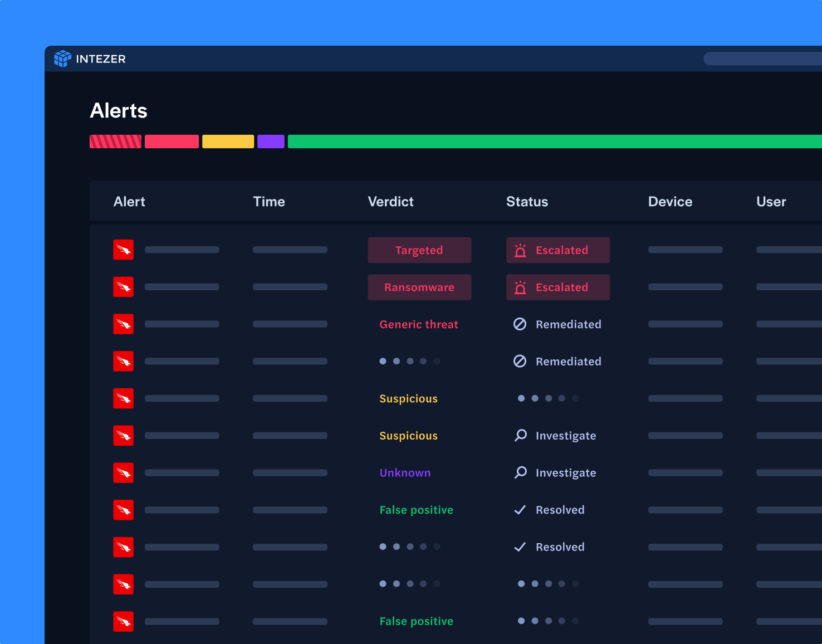Click the checkmark icon beside the first Resolved status
This screenshot has width=822, height=644.
tap(520, 510)
